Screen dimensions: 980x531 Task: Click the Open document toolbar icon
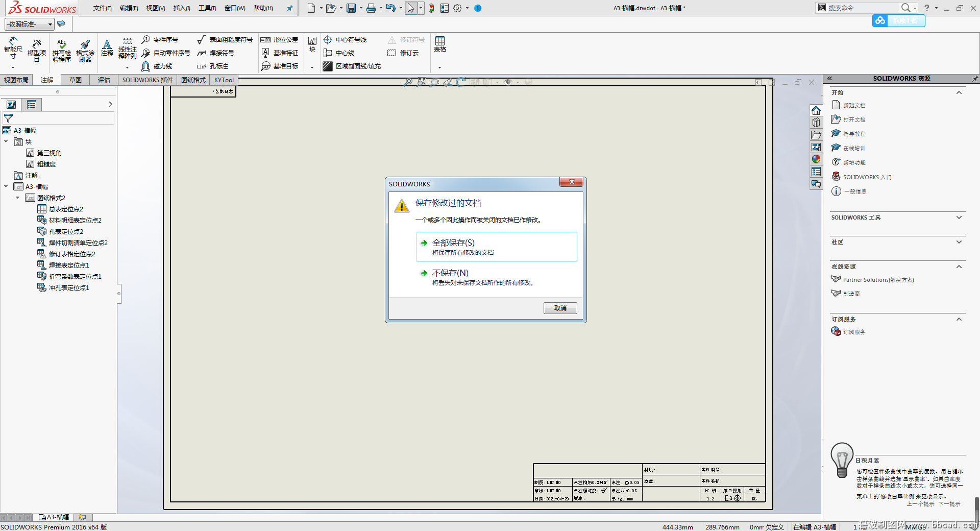pos(331,8)
